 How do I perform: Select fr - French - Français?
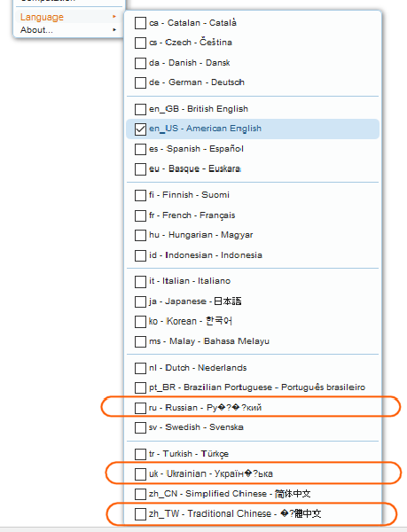pos(253,215)
